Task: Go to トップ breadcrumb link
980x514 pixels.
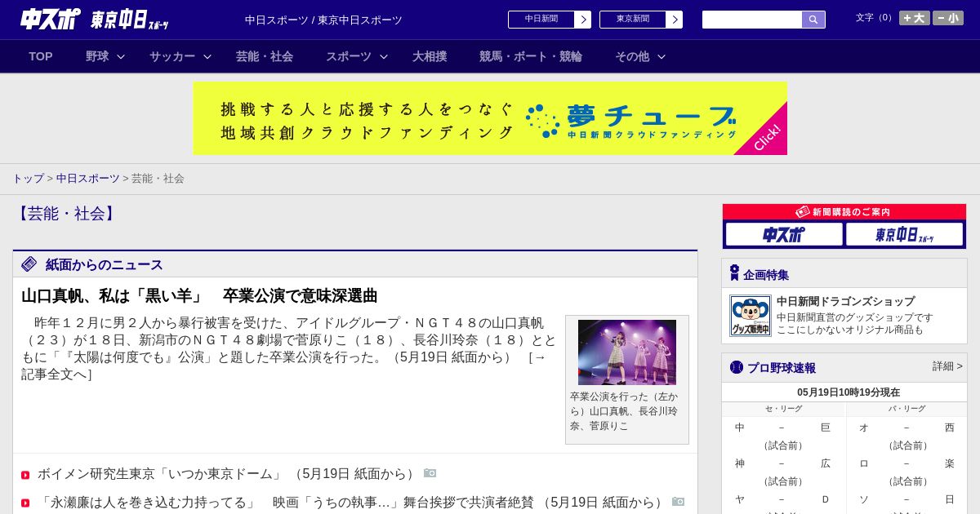Action: point(28,178)
